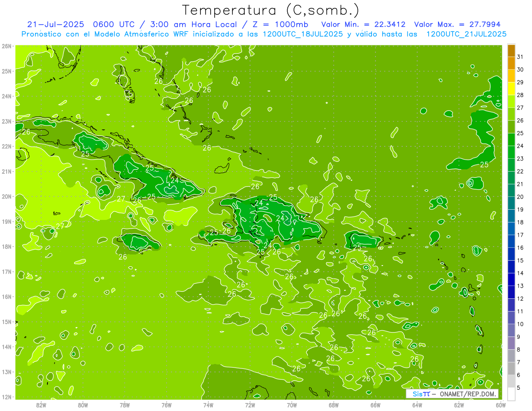Click the 22 label on the color scale
This screenshot has width=532, height=411.
(x=520, y=171)
